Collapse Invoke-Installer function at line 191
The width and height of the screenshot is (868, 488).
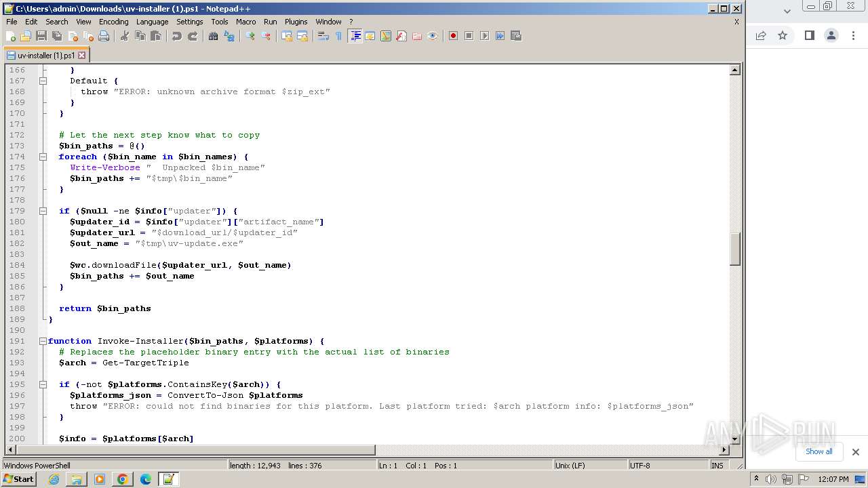(x=43, y=341)
